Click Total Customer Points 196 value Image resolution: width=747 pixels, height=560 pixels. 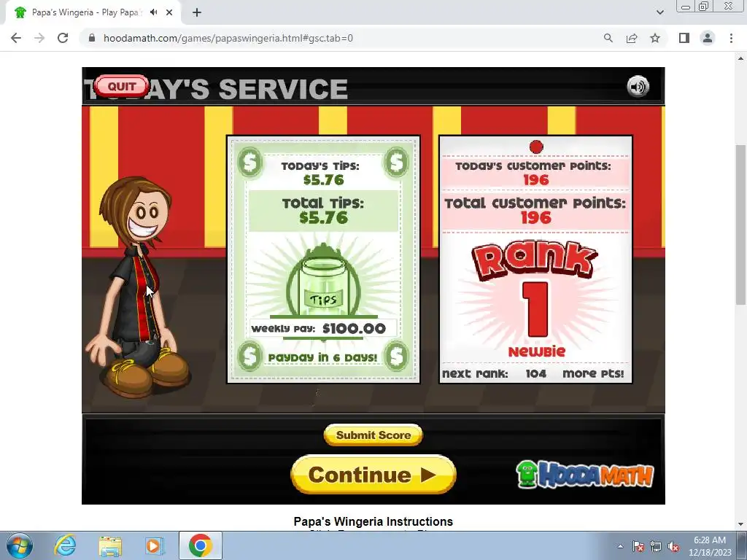(x=536, y=217)
